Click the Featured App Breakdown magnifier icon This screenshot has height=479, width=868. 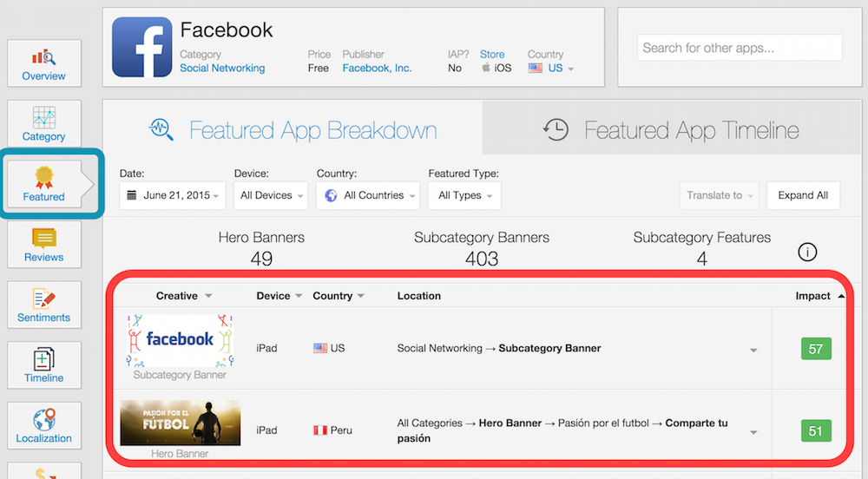161,129
